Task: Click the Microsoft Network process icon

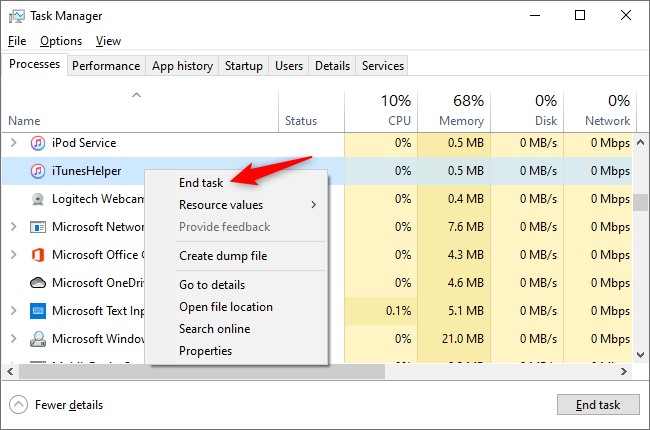Action: click(x=38, y=227)
